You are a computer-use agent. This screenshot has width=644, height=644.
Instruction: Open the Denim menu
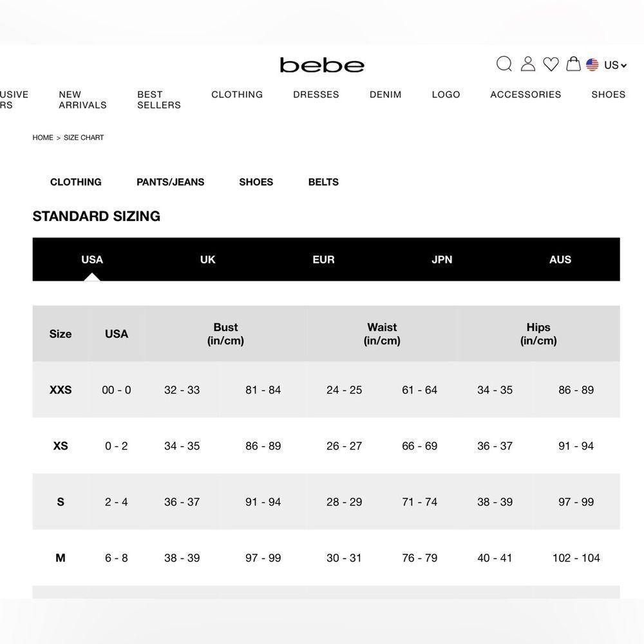[385, 95]
